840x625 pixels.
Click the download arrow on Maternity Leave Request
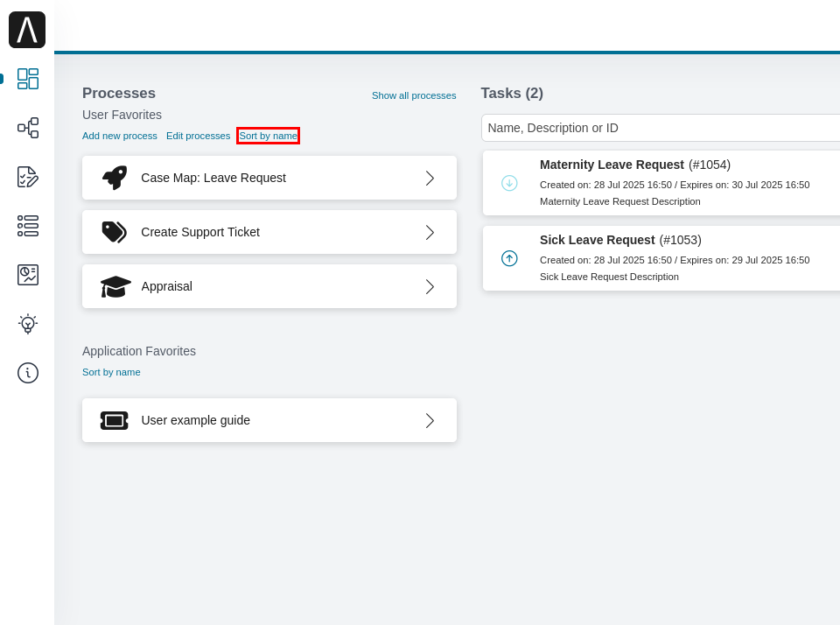(508, 183)
